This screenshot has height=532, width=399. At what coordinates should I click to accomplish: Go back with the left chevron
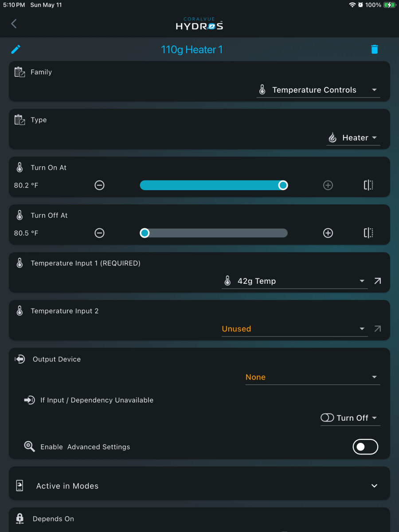(x=14, y=23)
